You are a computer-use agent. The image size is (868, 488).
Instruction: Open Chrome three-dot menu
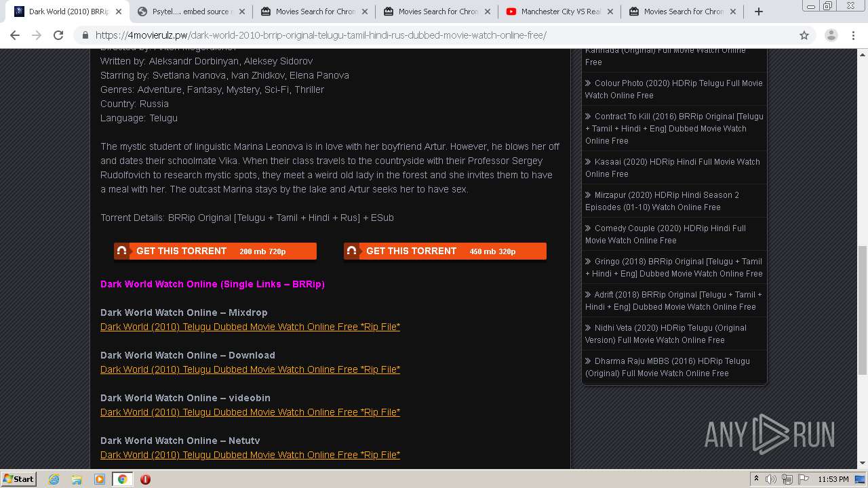tap(853, 35)
